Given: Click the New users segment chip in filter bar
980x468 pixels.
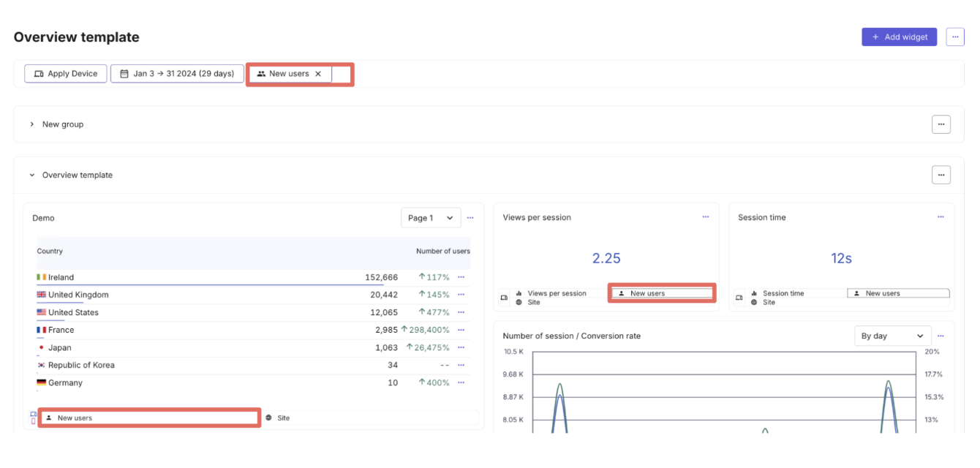Looking at the screenshot, I should (x=290, y=74).
